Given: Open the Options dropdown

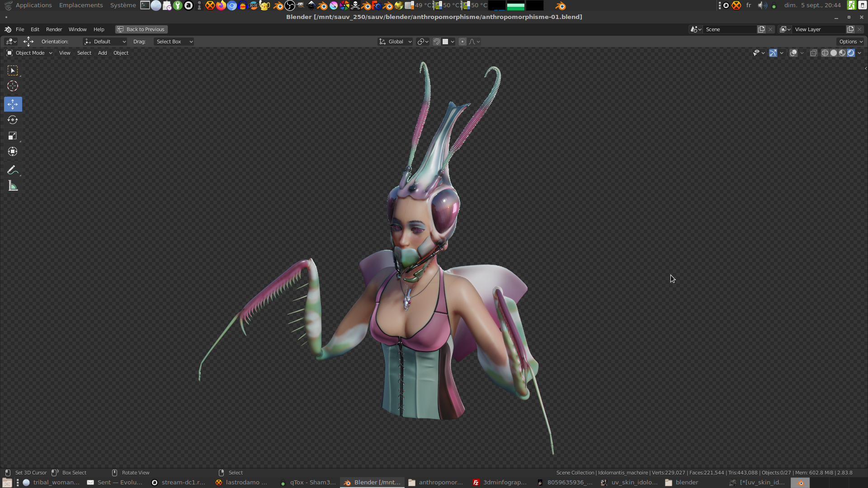Looking at the screenshot, I should click(851, 42).
